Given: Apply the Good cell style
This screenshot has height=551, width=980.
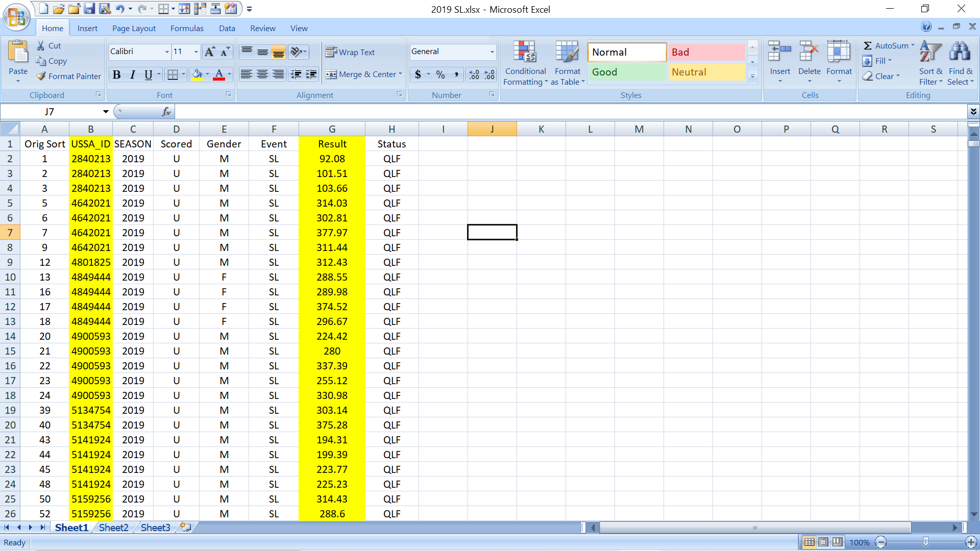Looking at the screenshot, I should click(x=627, y=72).
